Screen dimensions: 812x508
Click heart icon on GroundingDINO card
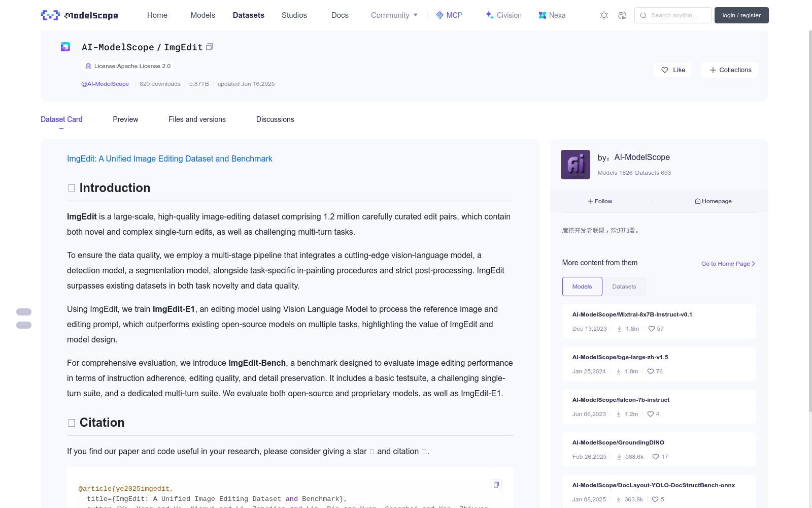tap(656, 457)
